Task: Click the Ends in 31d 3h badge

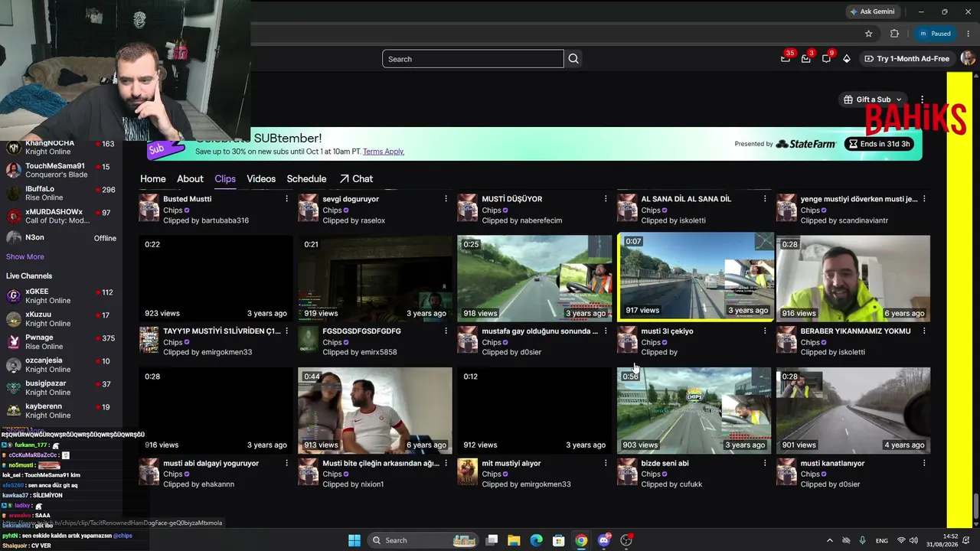Action: [879, 144]
